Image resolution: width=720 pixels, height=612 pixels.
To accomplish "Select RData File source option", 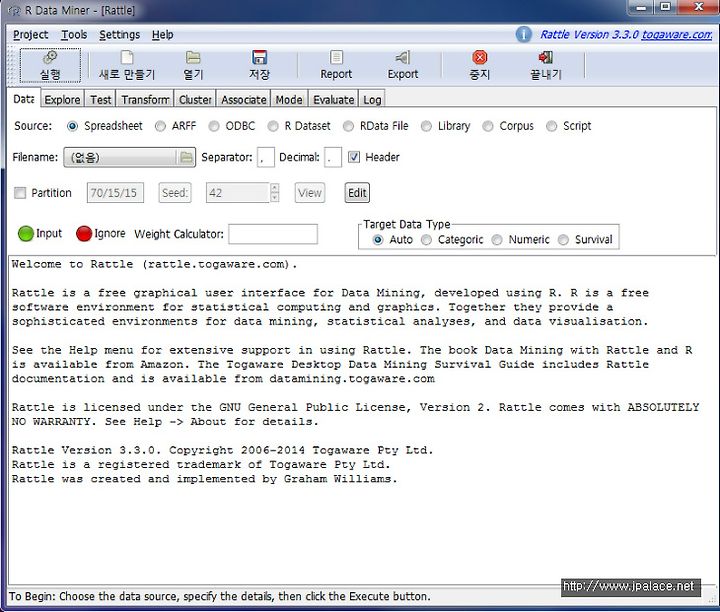I will [x=349, y=126].
